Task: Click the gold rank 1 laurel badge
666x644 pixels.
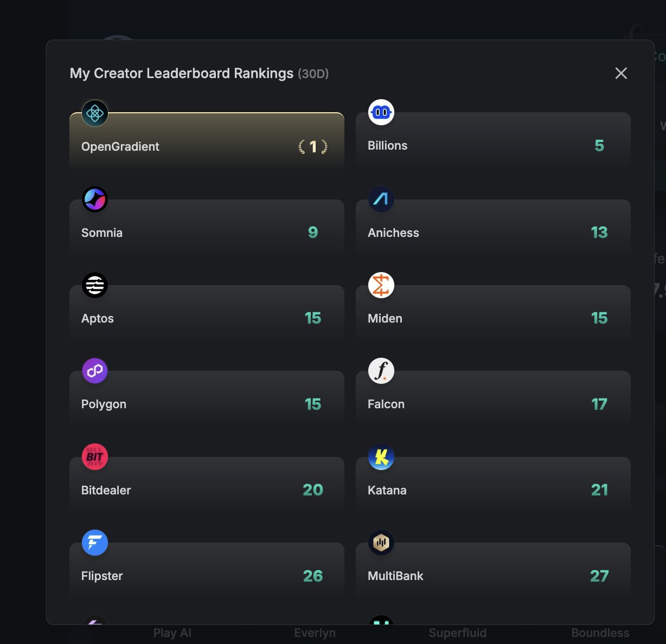Action: (313, 146)
